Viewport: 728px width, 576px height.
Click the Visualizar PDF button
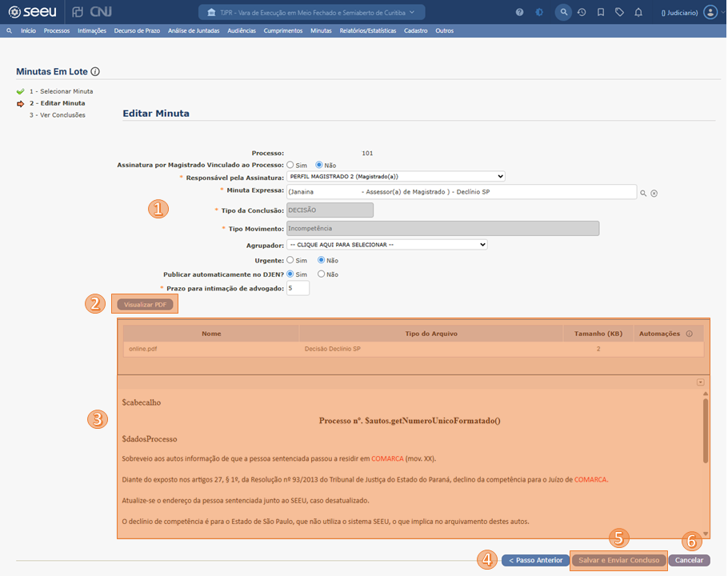click(x=144, y=305)
